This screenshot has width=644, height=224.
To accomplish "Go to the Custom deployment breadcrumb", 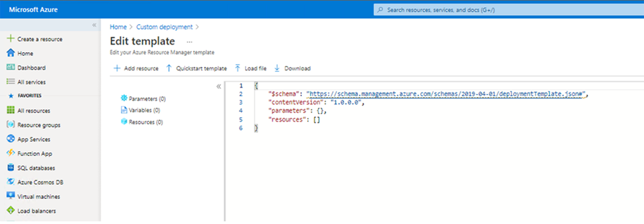I will (164, 27).
